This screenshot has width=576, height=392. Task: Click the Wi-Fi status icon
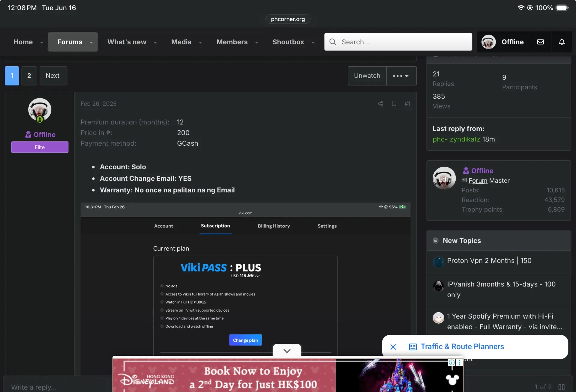point(520,8)
